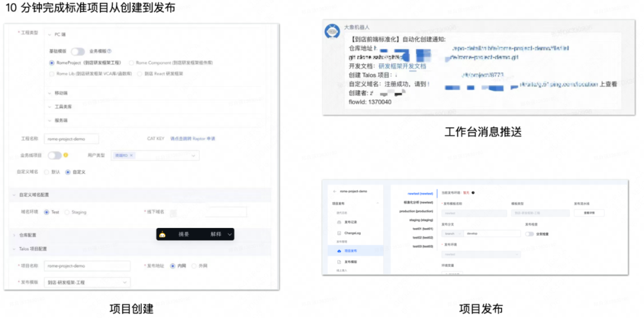Viewport: 644px width, 318px height.
Task: Collapse the PC 端 section
Action: (49, 35)
